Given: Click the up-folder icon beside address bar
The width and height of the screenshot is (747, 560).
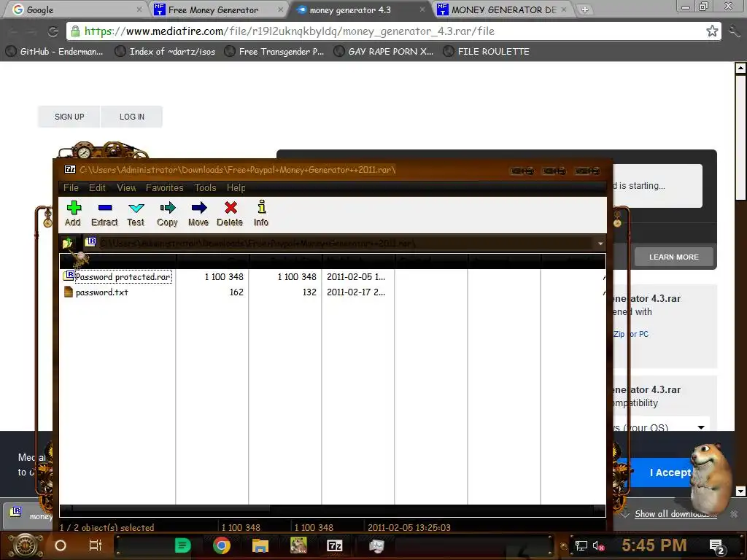Looking at the screenshot, I should point(67,243).
